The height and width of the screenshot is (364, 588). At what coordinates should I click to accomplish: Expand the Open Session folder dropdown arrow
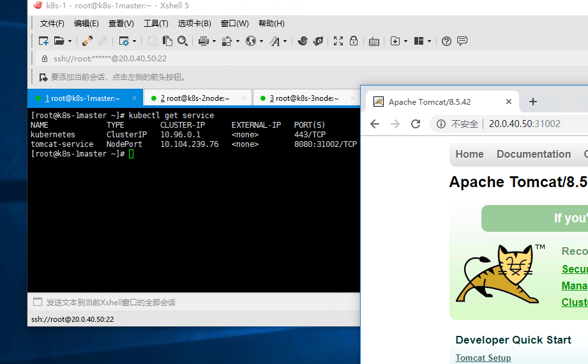pos(70,42)
